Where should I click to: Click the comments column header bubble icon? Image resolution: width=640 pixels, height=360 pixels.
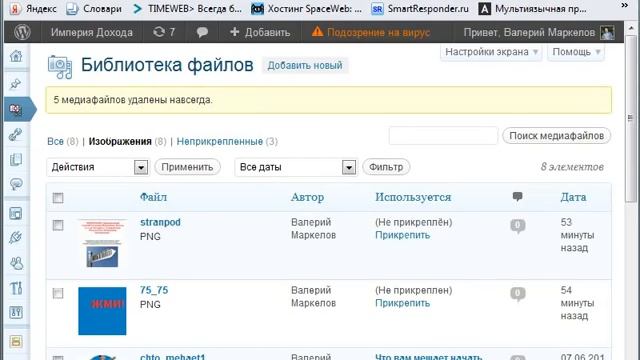pyautogui.click(x=518, y=197)
